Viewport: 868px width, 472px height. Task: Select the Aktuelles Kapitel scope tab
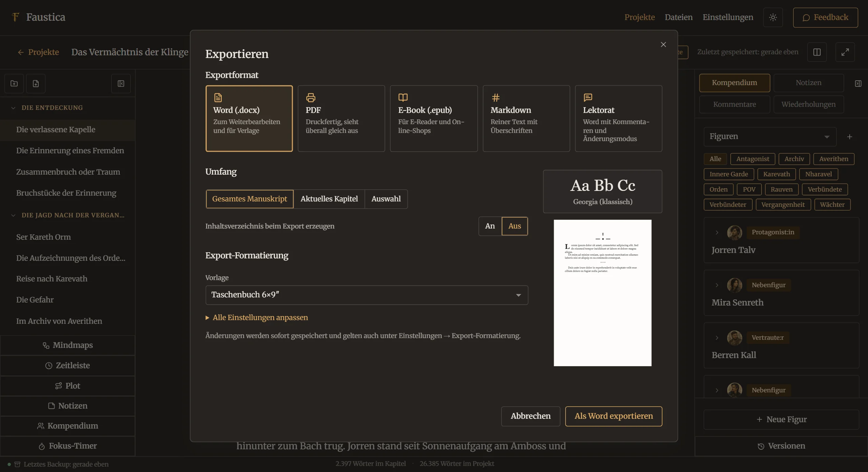click(329, 199)
